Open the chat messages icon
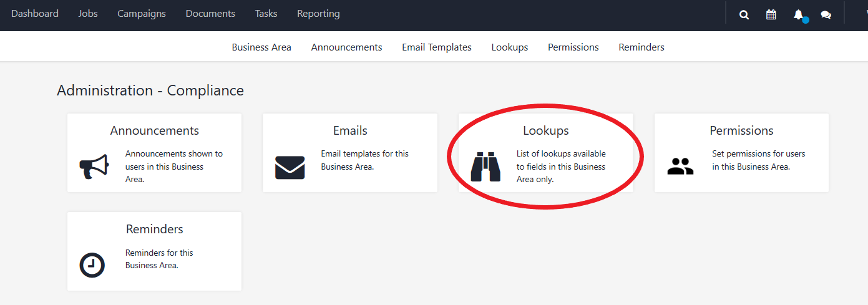The height and width of the screenshot is (305, 868). point(826,15)
